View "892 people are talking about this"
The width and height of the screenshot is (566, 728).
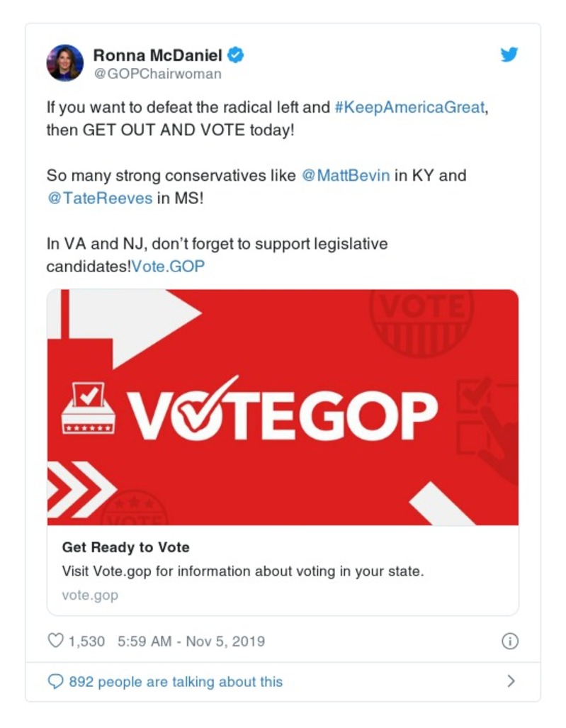(x=176, y=682)
